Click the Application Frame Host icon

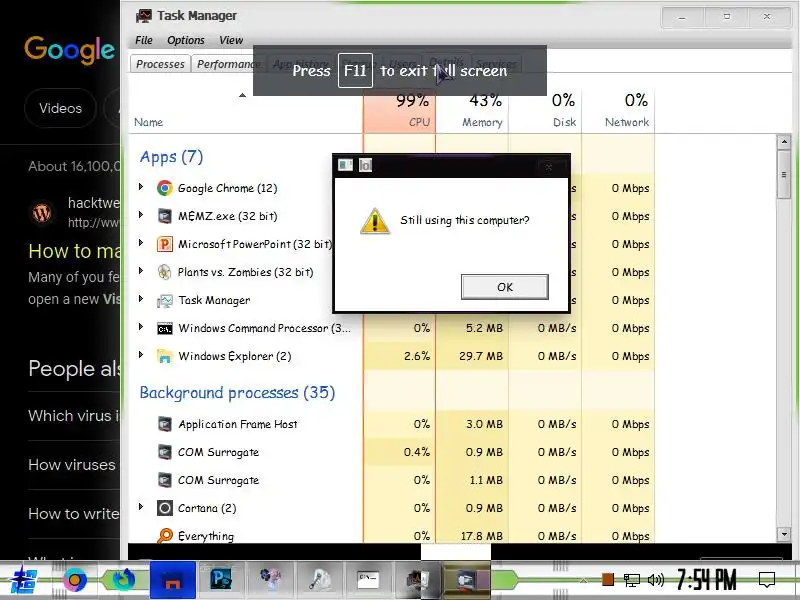164,424
